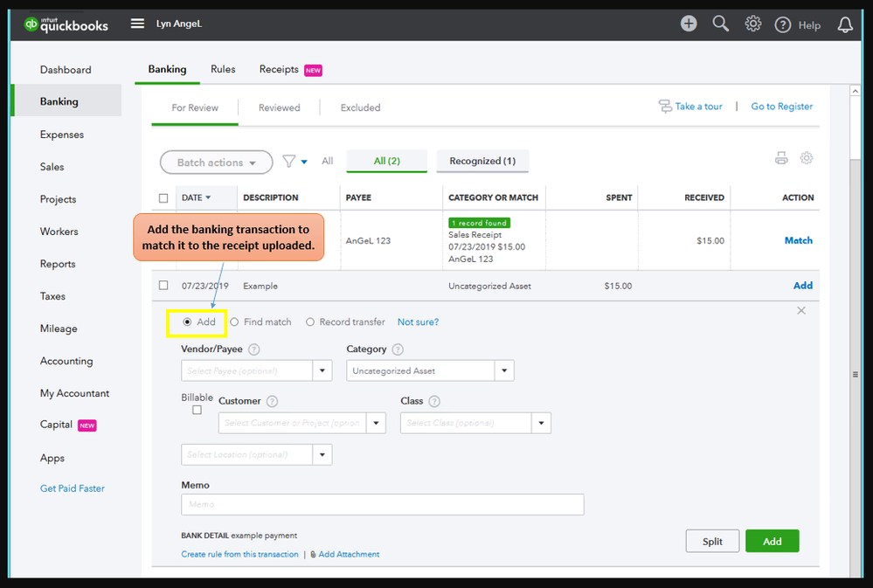Open the Vendor/Payee dropdown arrow
The width and height of the screenshot is (873, 588).
(x=322, y=370)
